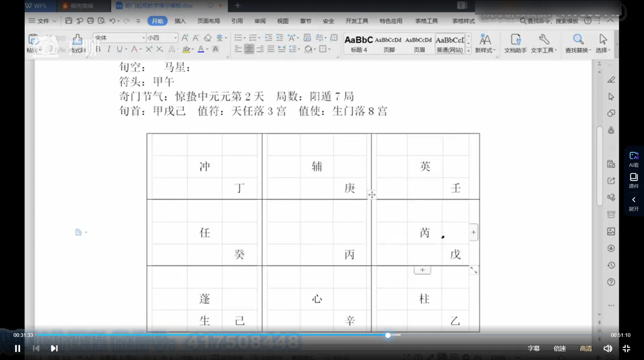Click the format painter brush icon
Screen dimensions: 644x360
point(77,39)
